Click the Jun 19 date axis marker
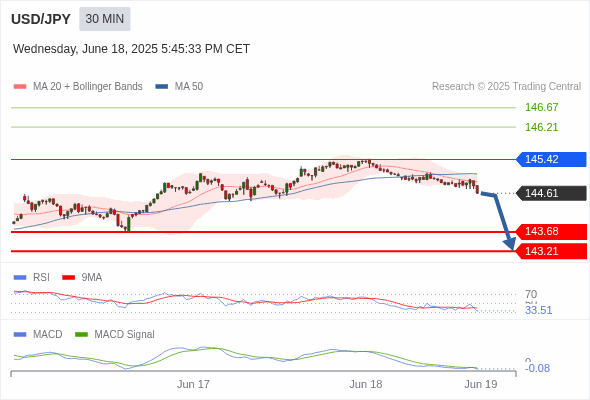The height and width of the screenshot is (400, 590). click(481, 384)
